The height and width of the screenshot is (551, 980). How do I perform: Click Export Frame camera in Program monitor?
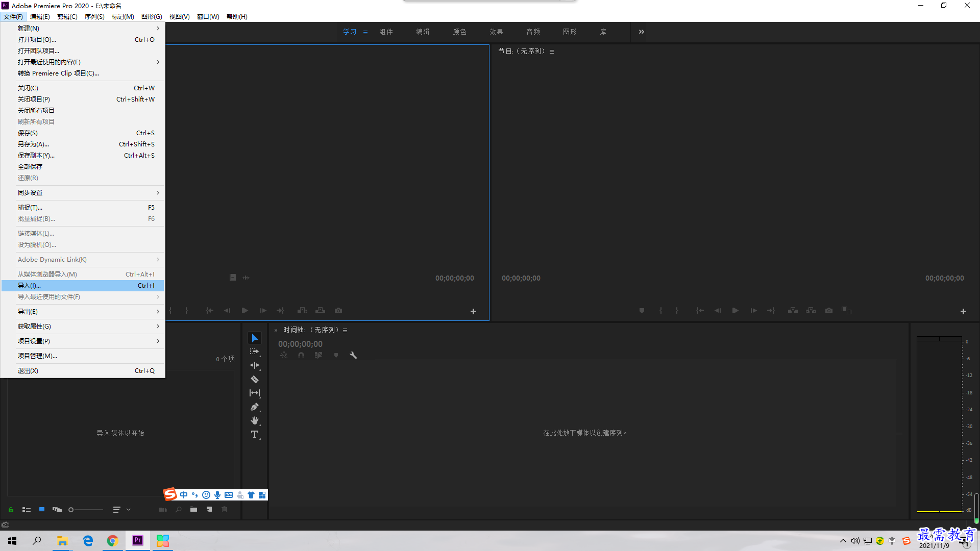pos(829,311)
